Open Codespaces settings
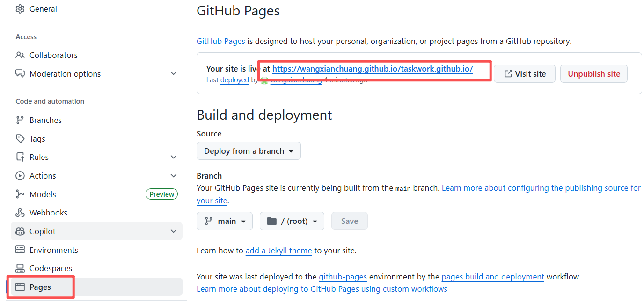The image size is (644, 301). (x=96, y=268)
